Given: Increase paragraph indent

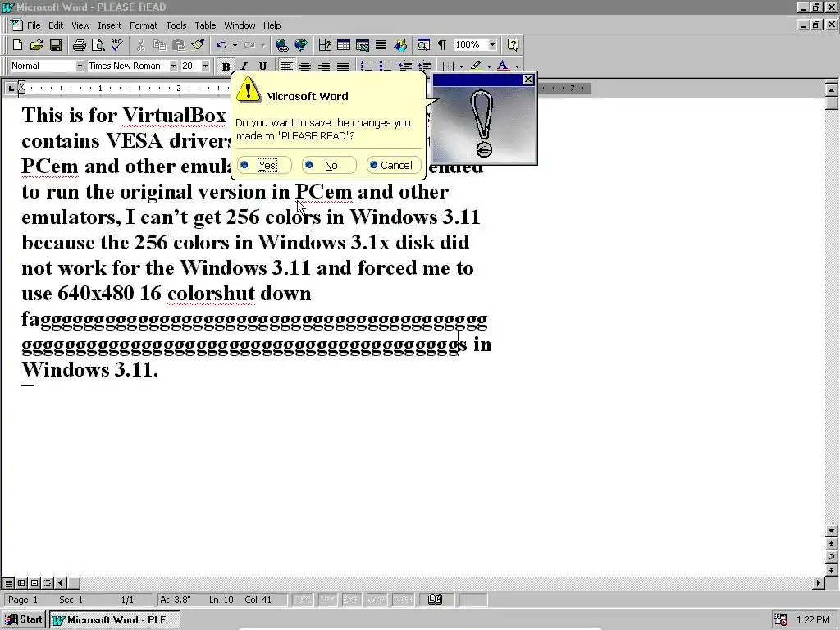Looking at the screenshot, I should (424, 66).
